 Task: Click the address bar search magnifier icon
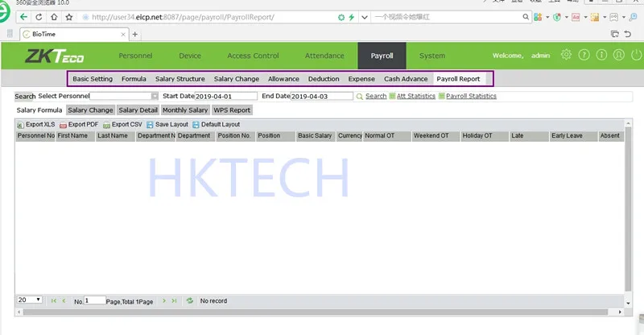click(x=526, y=17)
